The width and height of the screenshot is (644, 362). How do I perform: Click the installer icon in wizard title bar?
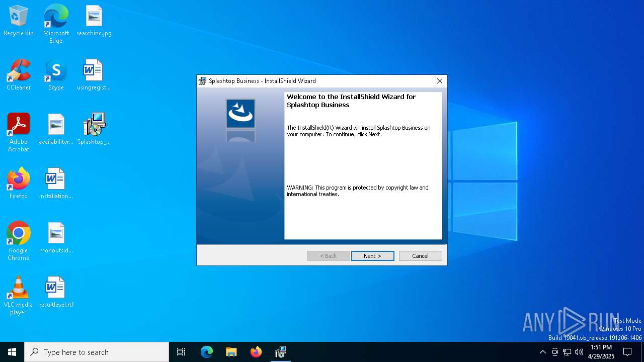click(x=202, y=81)
